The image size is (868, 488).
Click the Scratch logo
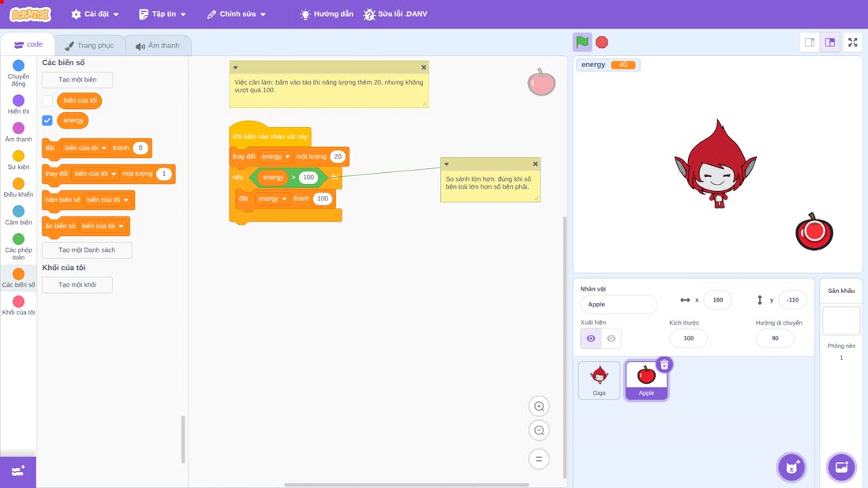tap(31, 14)
